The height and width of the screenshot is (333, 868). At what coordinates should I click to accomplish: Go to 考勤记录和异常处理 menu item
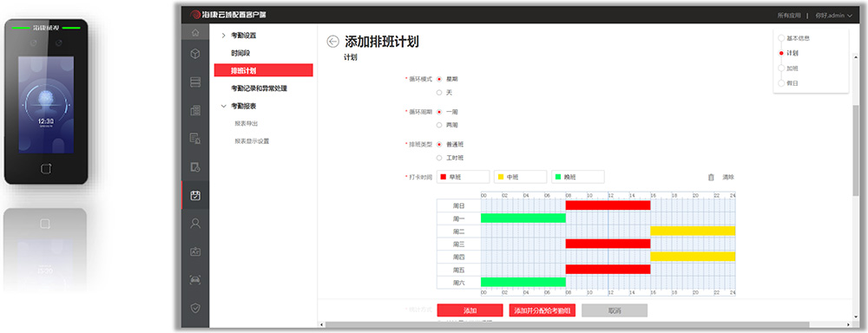259,88
